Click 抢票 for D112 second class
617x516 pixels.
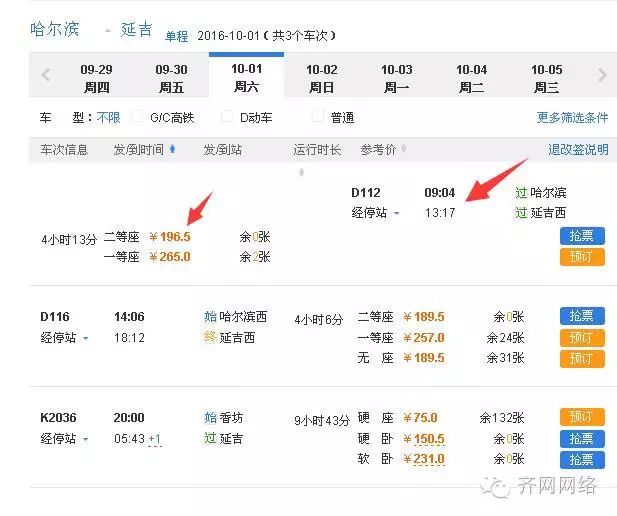tap(582, 236)
